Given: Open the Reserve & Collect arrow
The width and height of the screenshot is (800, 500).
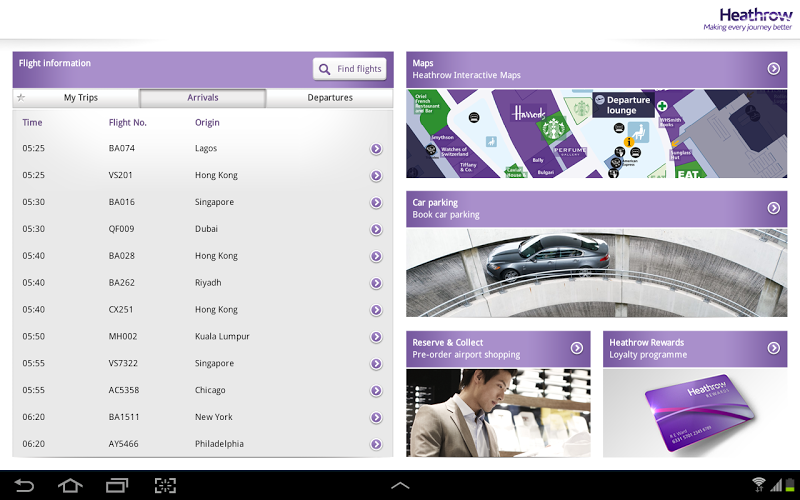Looking at the screenshot, I should [577, 348].
